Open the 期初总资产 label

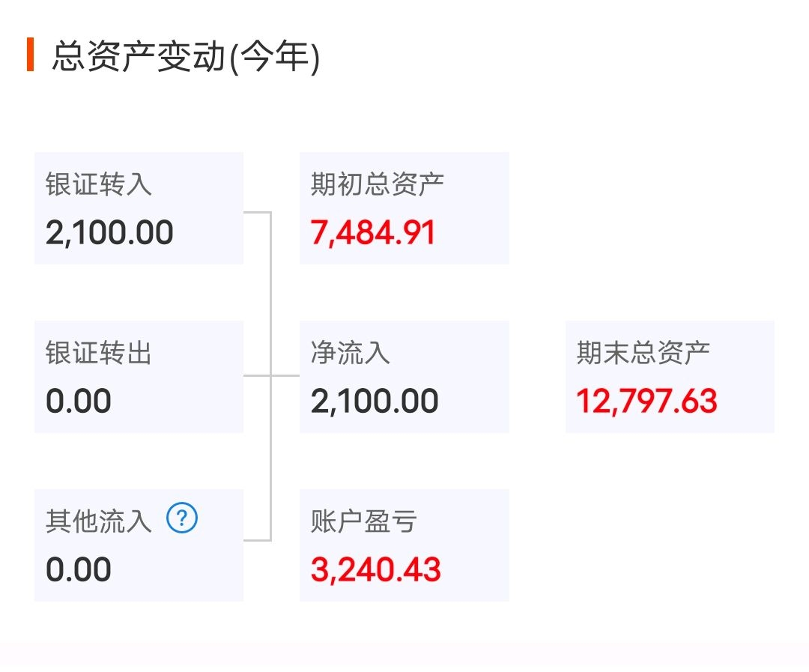coord(378,184)
